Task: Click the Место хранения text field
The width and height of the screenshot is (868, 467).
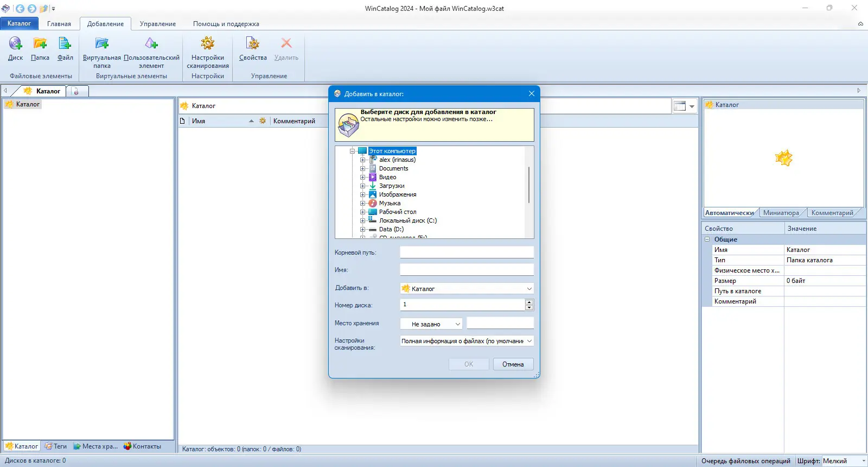Action: [500, 324]
